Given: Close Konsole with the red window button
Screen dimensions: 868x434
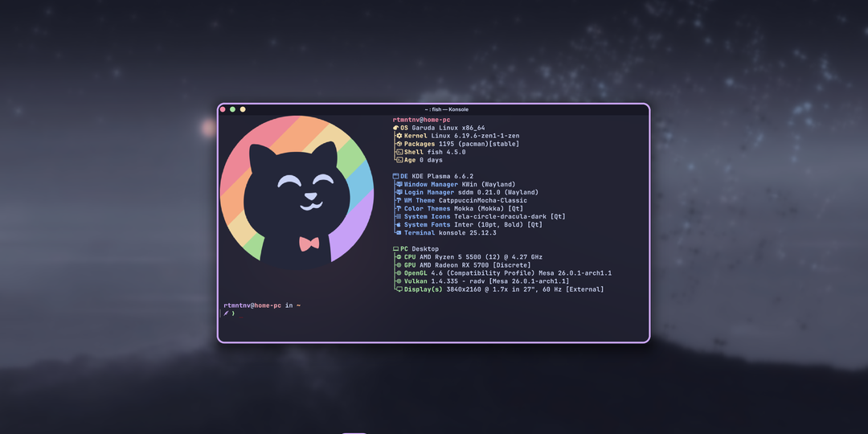Looking at the screenshot, I should (x=223, y=109).
